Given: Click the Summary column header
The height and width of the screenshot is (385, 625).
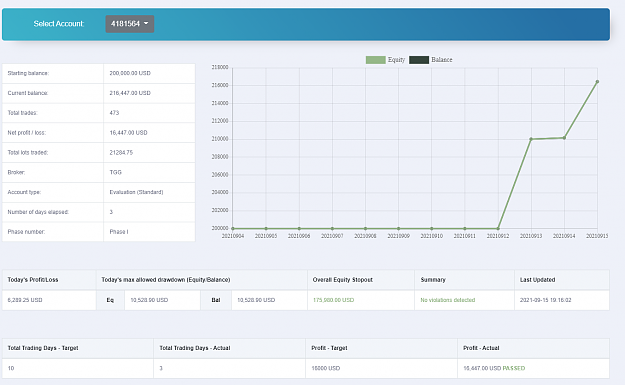Looking at the screenshot, I should coord(433,280).
